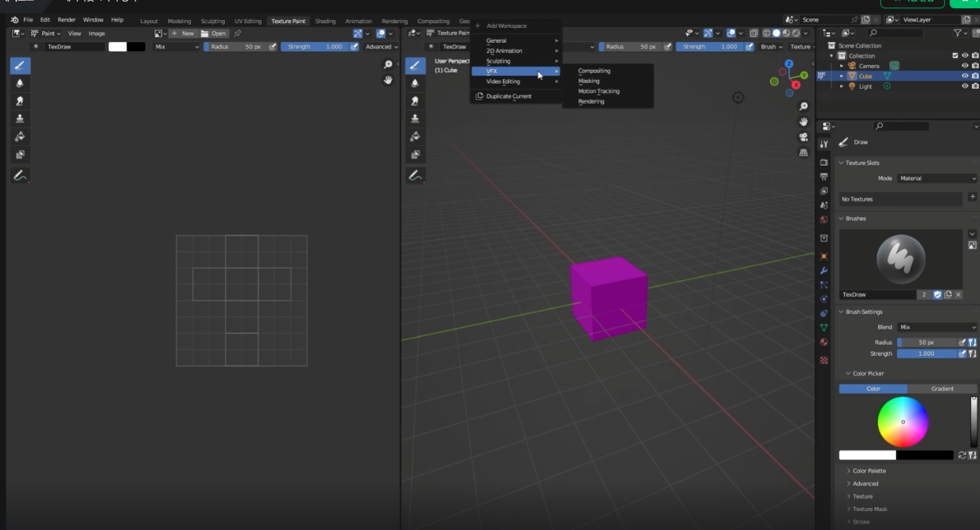Toggle X-ray button in viewport header

pyautogui.click(x=754, y=33)
